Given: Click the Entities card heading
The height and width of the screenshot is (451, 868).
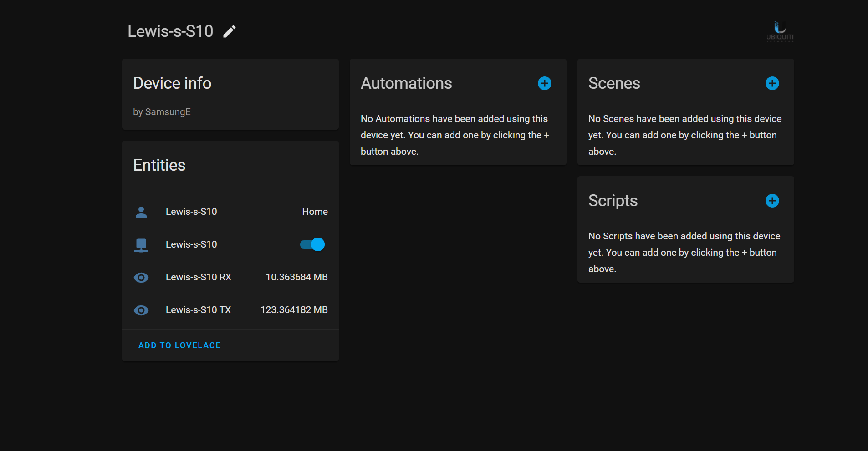Looking at the screenshot, I should coord(159,165).
